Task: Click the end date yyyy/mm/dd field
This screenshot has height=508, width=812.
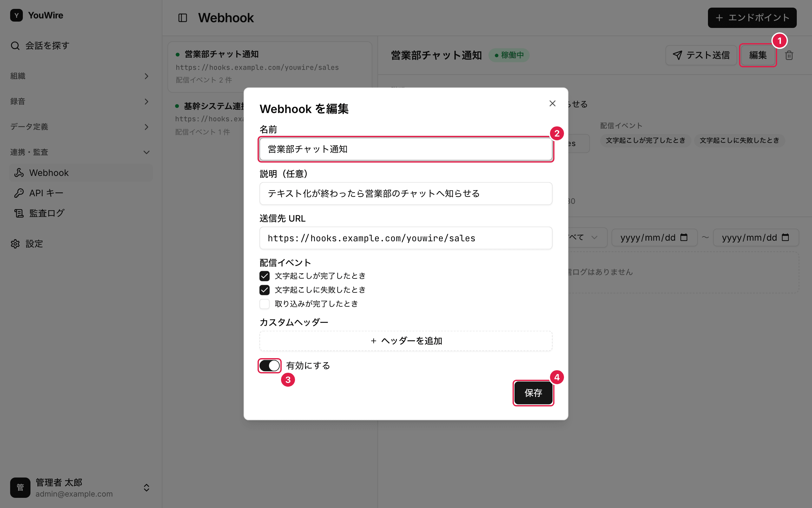Action: [756, 237]
